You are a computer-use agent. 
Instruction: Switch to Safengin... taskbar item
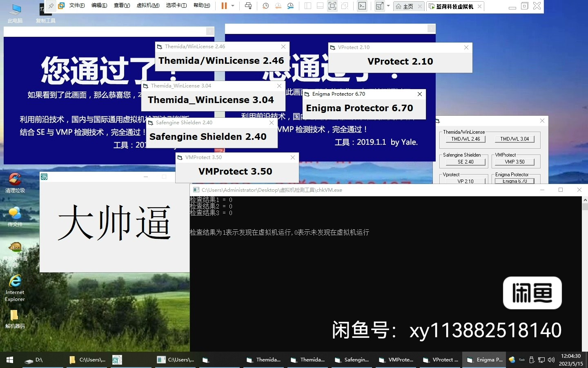(x=352, y=360)
